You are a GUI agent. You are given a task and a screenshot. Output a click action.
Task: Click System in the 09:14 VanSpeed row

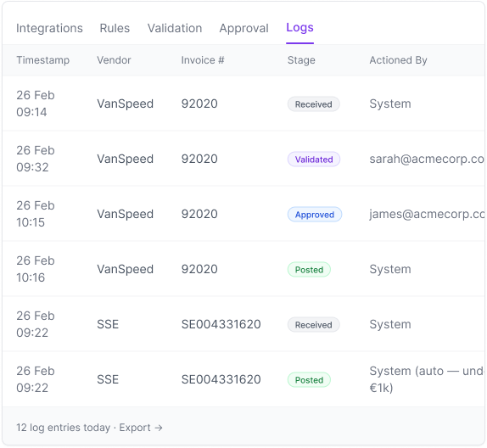(390, 104)
